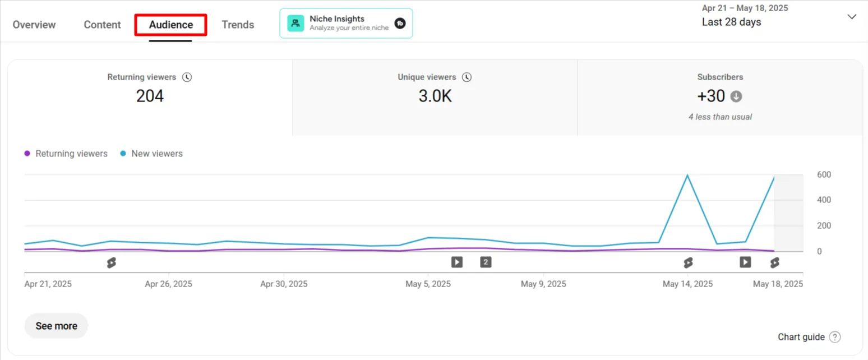This screenshot has width=868, height=360.
Task: Click the video play marker near May 17
Action: coord(745,262)
